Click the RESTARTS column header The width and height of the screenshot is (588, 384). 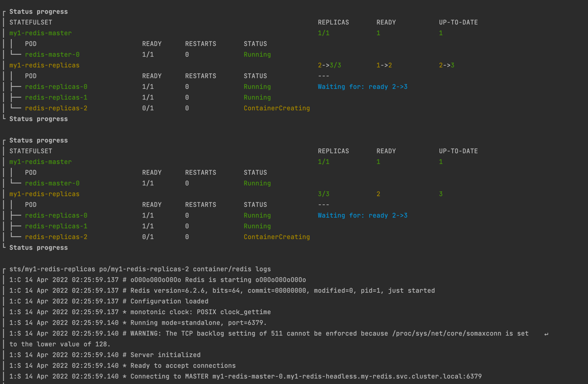[x=200, y=43]
